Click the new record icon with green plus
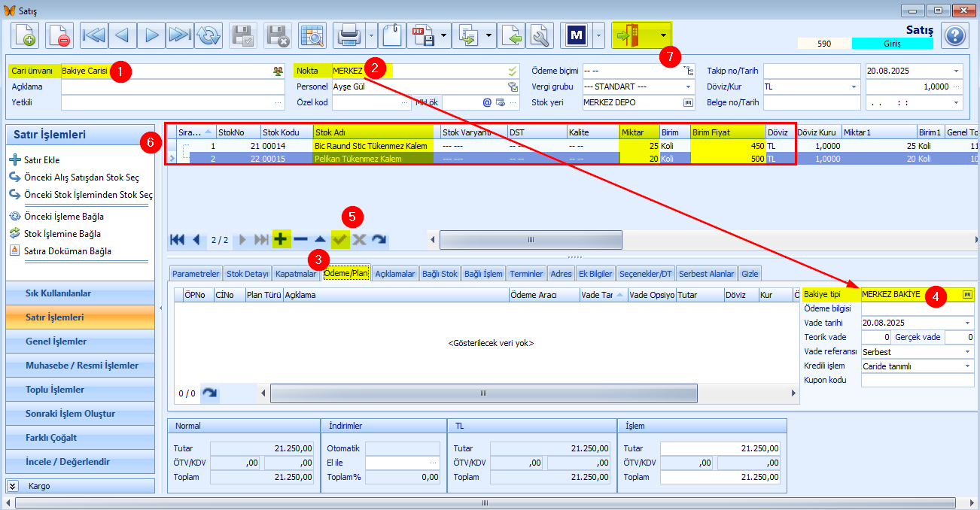 click(x=25, y=35)
